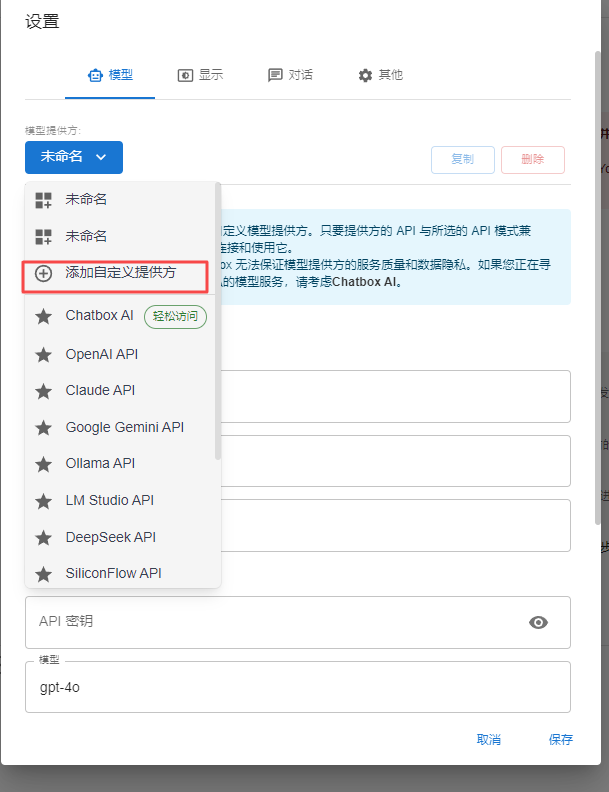Image resolution: width=609 pixels, height=792 pixels.
Task: Click the 轻松访问 badge
Action: [175, 317]
